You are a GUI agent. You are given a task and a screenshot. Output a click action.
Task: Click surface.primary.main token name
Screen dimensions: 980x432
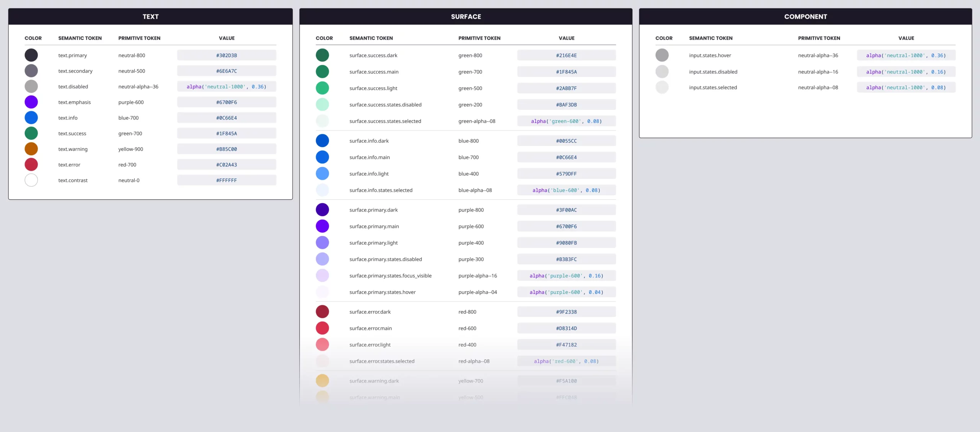tap(374, 226)
